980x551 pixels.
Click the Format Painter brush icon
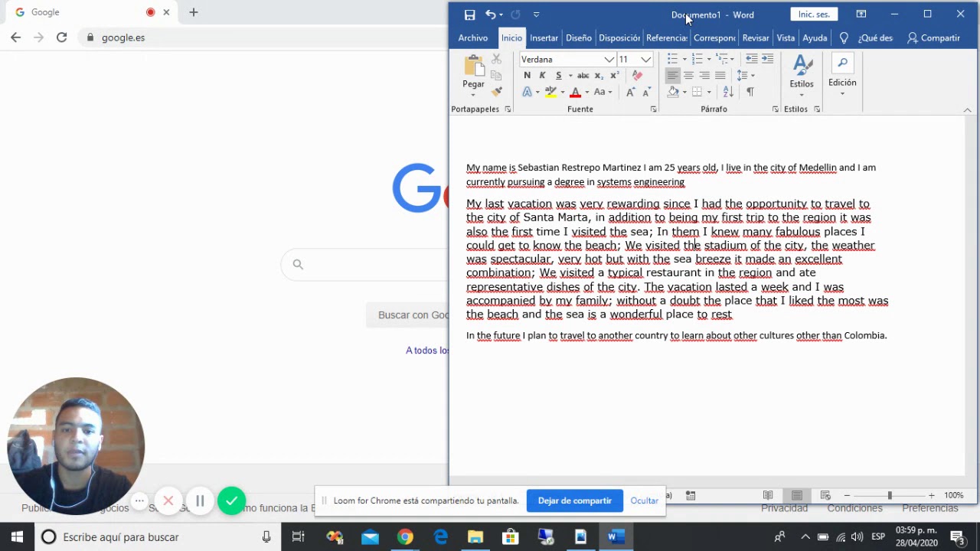click(496, 92)
